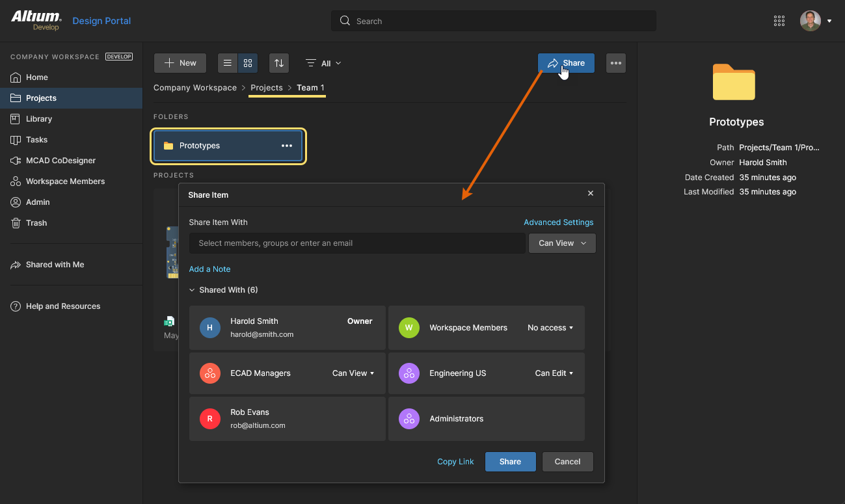Click the members or email input field

pos(356,243)
